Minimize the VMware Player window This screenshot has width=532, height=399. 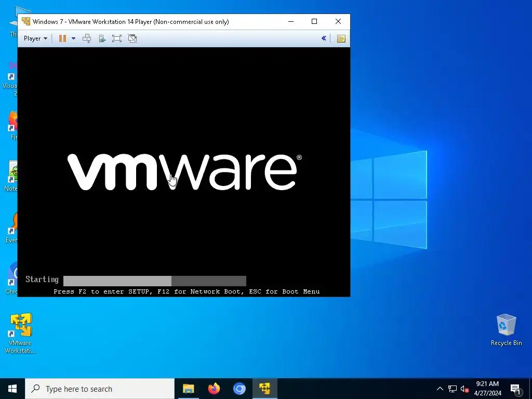tap(291, 21)
